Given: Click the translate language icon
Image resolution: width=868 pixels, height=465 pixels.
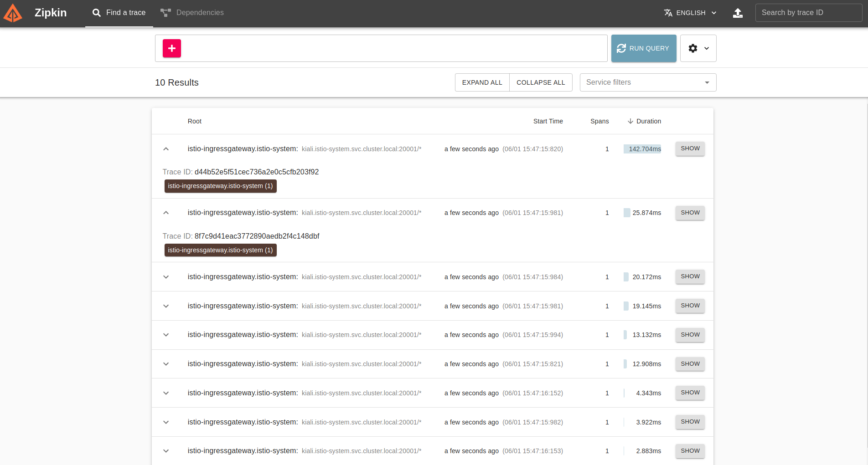Looking at the screenshot, I should (668, 13).
